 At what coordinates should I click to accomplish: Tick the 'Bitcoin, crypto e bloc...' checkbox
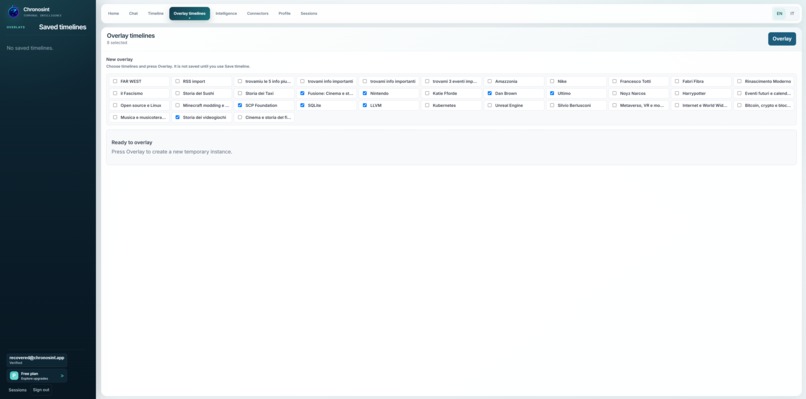click(739, 105)
